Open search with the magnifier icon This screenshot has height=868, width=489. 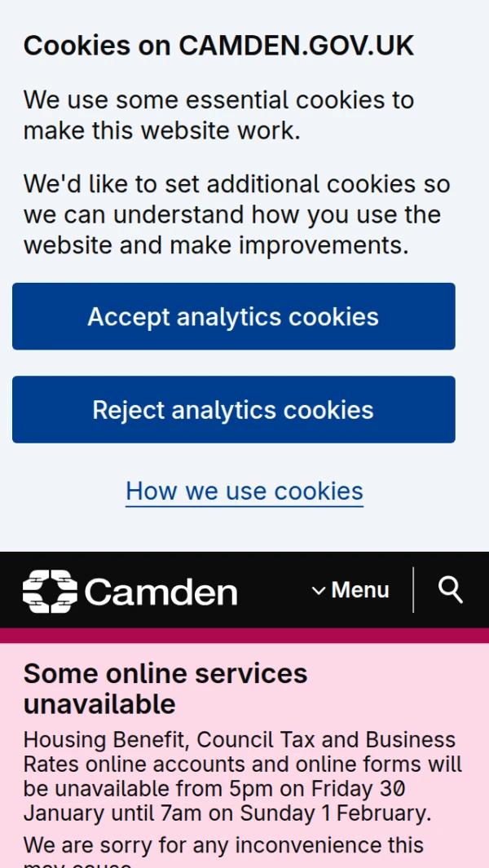[x=451, y=589]
